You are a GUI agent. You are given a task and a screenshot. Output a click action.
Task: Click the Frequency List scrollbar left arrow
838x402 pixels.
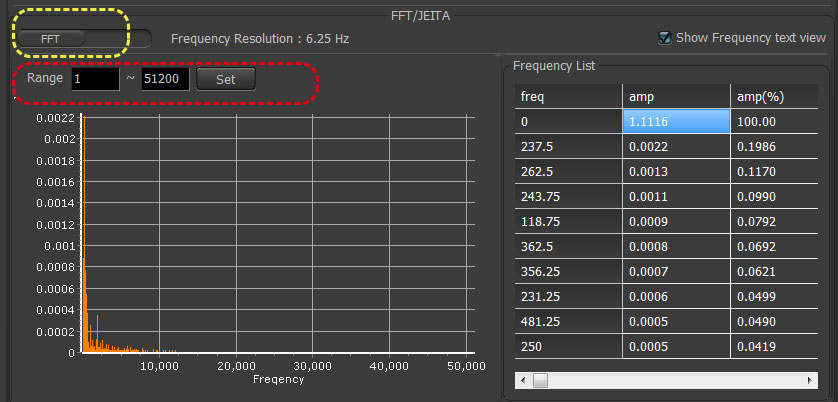(521, 381)
